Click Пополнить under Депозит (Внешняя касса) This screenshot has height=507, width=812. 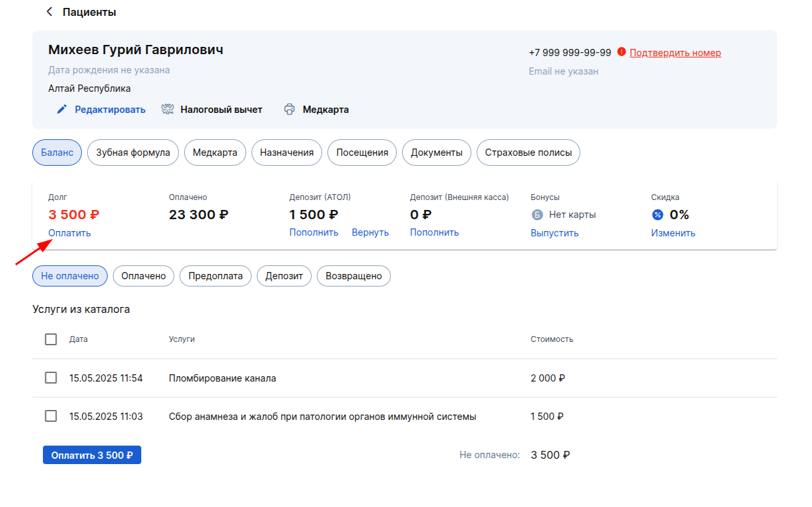click(434, 232)
